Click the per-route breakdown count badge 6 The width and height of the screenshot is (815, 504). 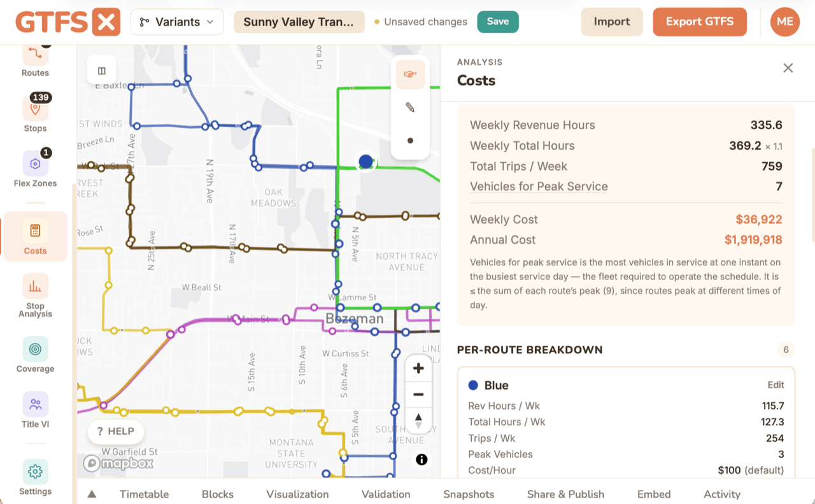pos(786,349)
